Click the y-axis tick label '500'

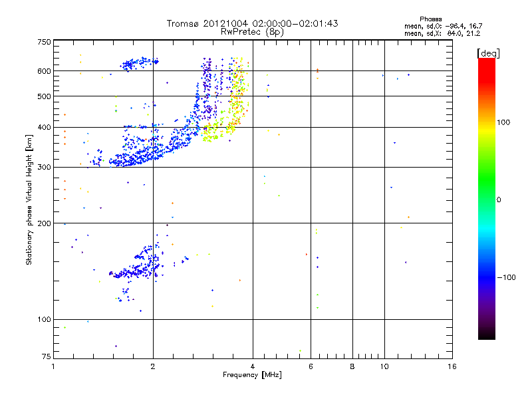tap(44, 96)
